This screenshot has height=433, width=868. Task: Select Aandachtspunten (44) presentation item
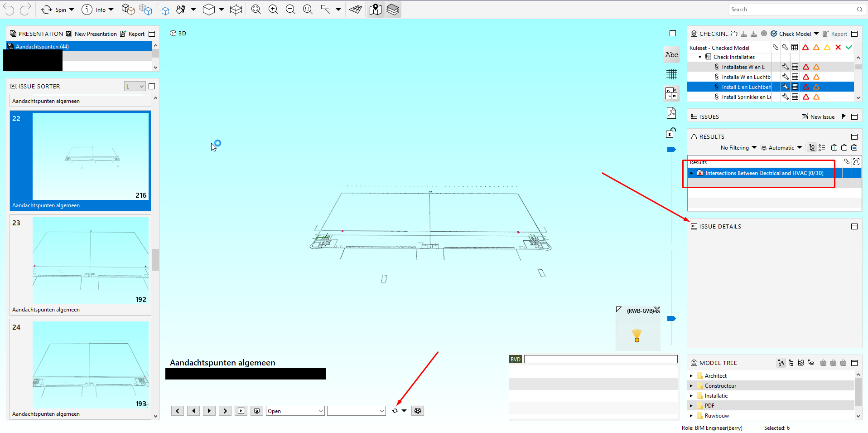[79, 46]
